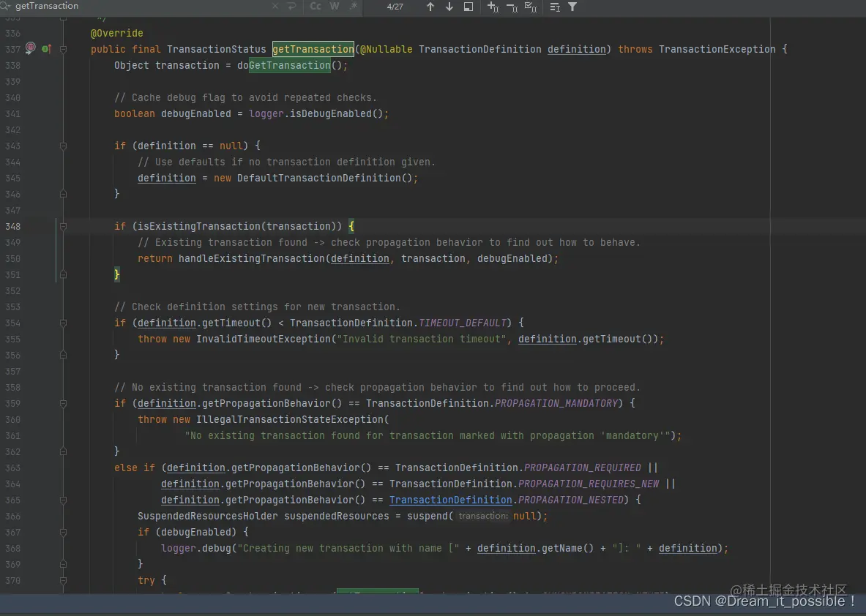Click the highlighted getTransaction method name
The width and height of the screenshot is (866, 616).
[x=313, y=49]
